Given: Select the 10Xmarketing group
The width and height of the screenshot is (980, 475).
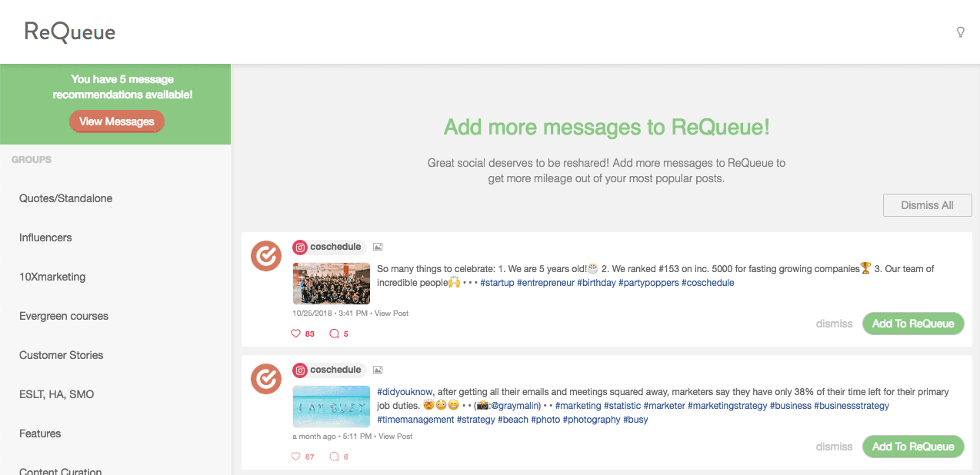Looking at the screenshot, I should pos(52,277).
